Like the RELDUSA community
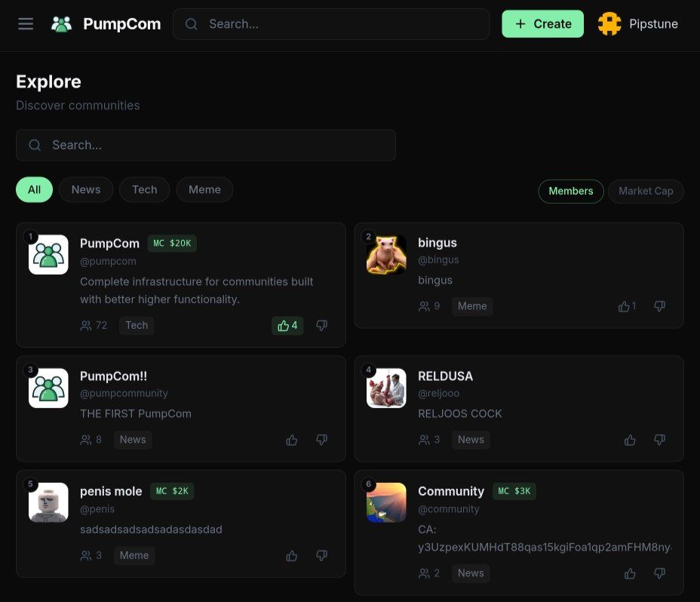 coord(629,440)
